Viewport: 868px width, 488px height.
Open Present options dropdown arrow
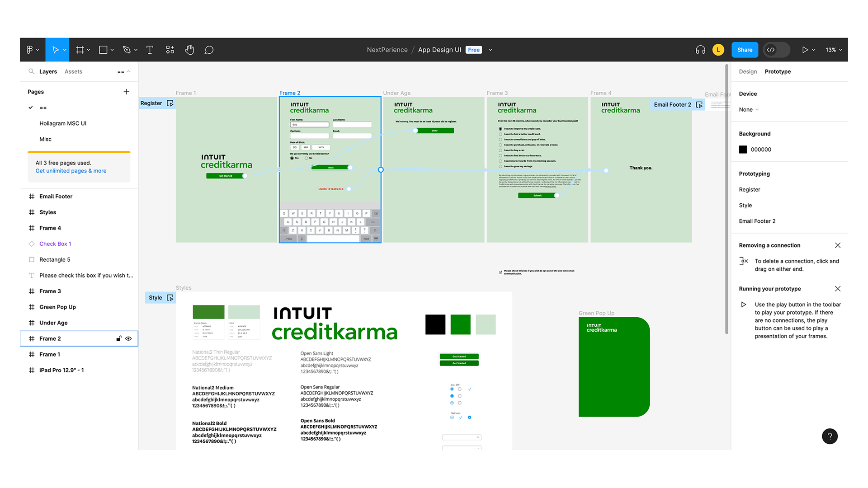click(813, 50)
